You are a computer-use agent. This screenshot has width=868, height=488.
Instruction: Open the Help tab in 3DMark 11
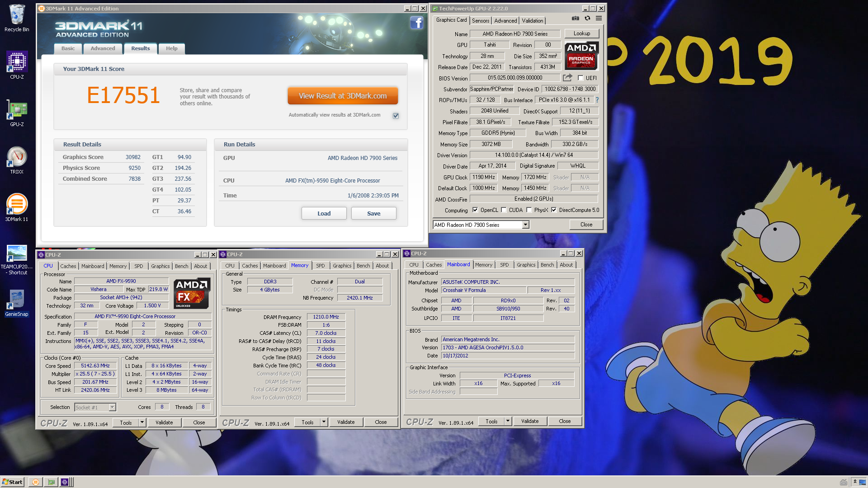pyautogui.click(x=171, y=48)
